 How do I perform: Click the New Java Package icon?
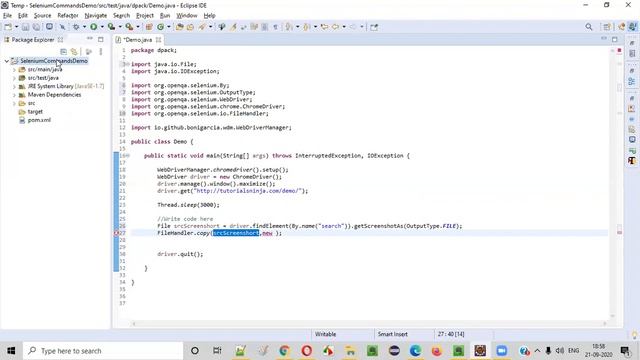149,27
